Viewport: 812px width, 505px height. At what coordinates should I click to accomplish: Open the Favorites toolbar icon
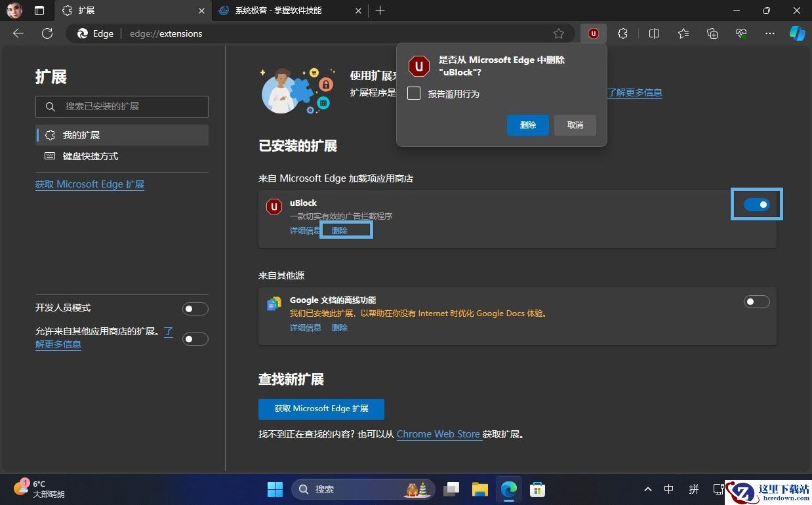[x=683, y=33]
